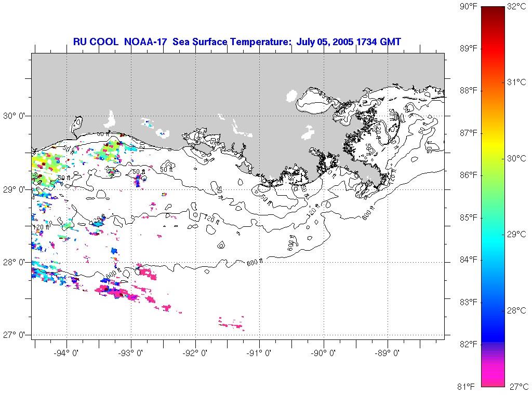
Task: Click the 89°F colorbar label
Action: 468,48
